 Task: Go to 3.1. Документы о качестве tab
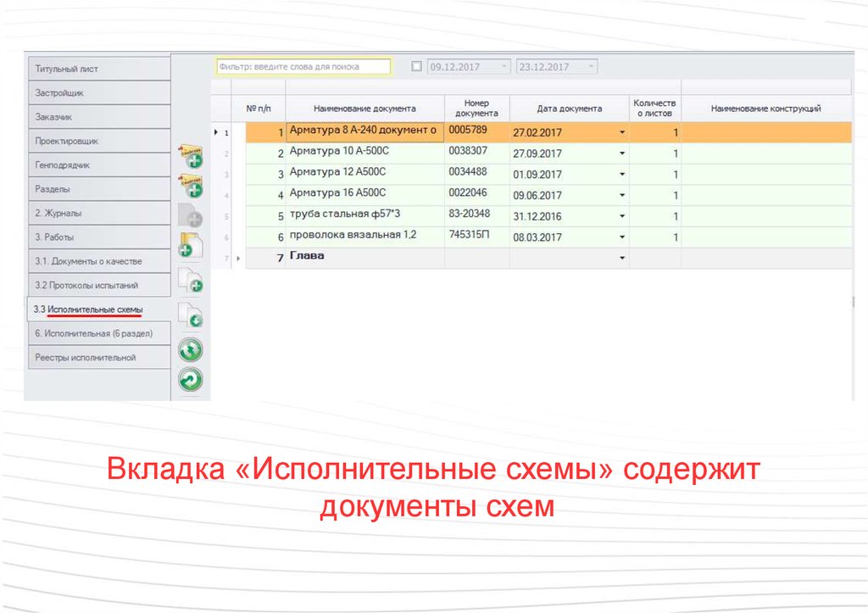coord(97,261)
